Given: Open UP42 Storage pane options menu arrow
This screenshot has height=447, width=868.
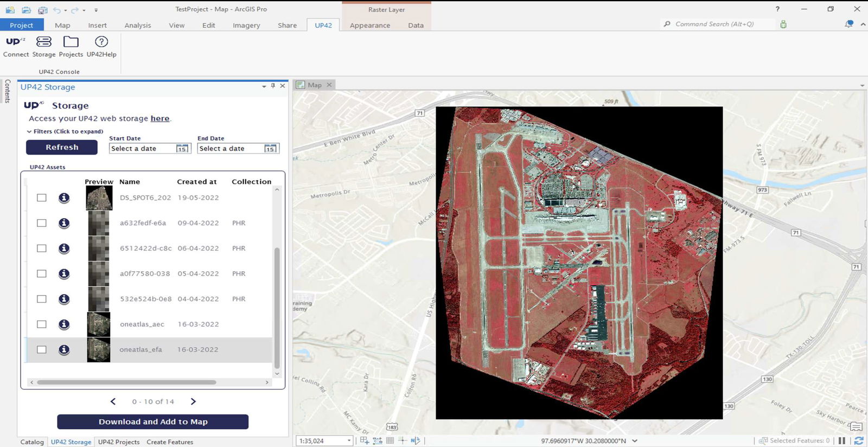Looking at the screenshot, I should [x=264, y=86].
